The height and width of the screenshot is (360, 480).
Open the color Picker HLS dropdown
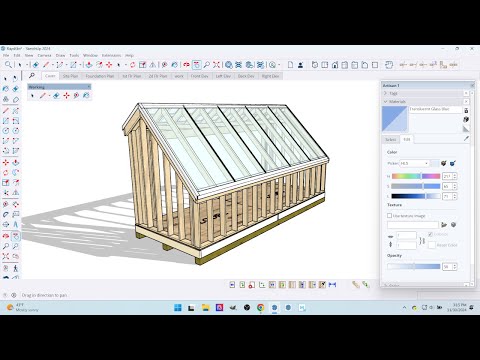point(414,163)
